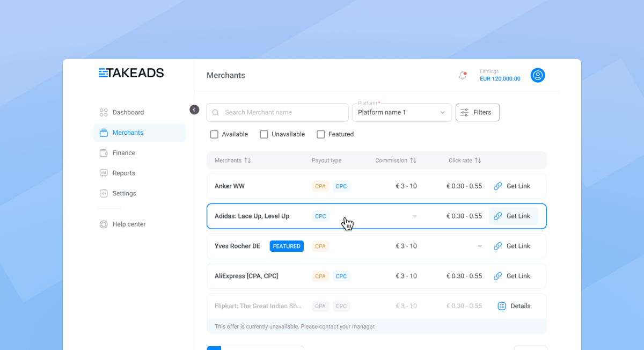Click the search magnifier icon
644x350 pixels.
pyautogui.click(x=216, y=113)
